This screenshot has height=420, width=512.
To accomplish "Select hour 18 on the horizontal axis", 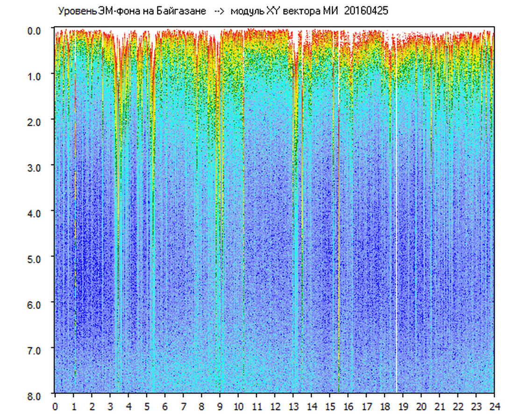I will click(384, 406).
